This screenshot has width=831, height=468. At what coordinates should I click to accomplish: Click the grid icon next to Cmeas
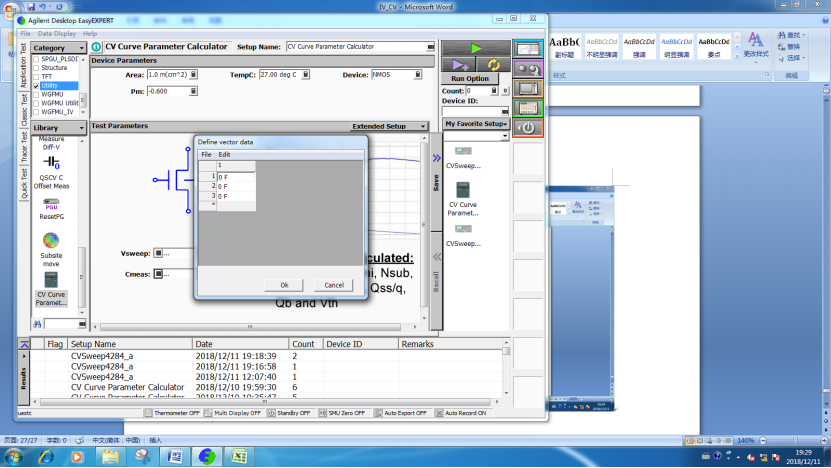coord(158,273)
